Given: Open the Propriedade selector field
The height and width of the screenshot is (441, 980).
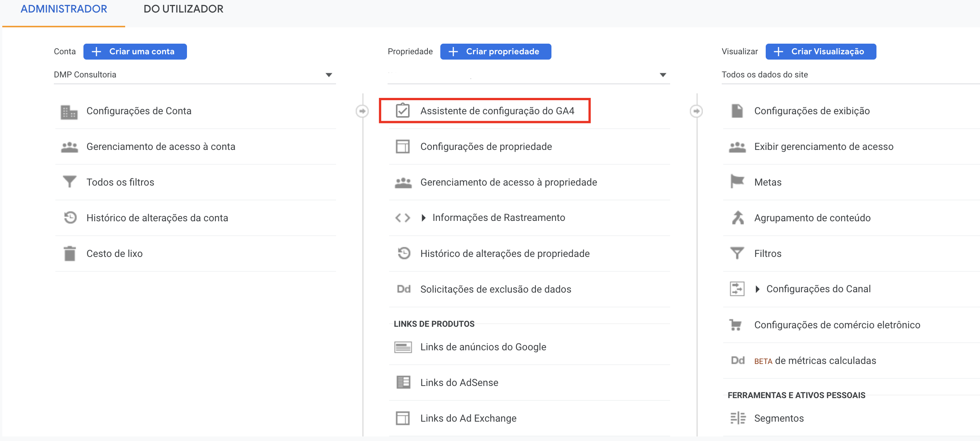Looking at the screenshot, I should (x=528, y=75).
